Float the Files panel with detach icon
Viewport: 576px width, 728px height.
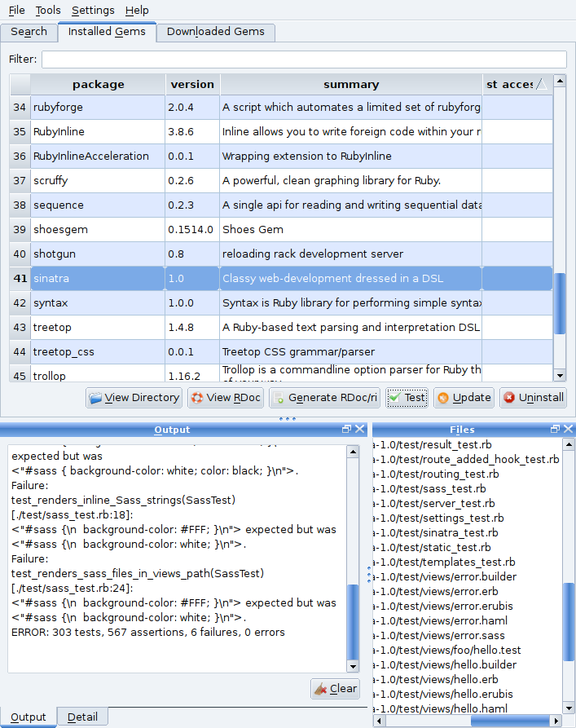coord(555,429)
